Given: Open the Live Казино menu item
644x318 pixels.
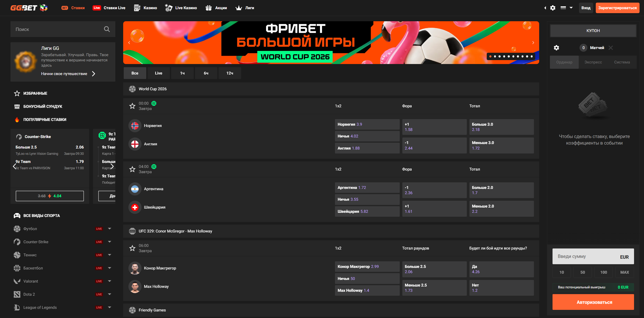Looking at the screenshot, I should tap(181, 8).
